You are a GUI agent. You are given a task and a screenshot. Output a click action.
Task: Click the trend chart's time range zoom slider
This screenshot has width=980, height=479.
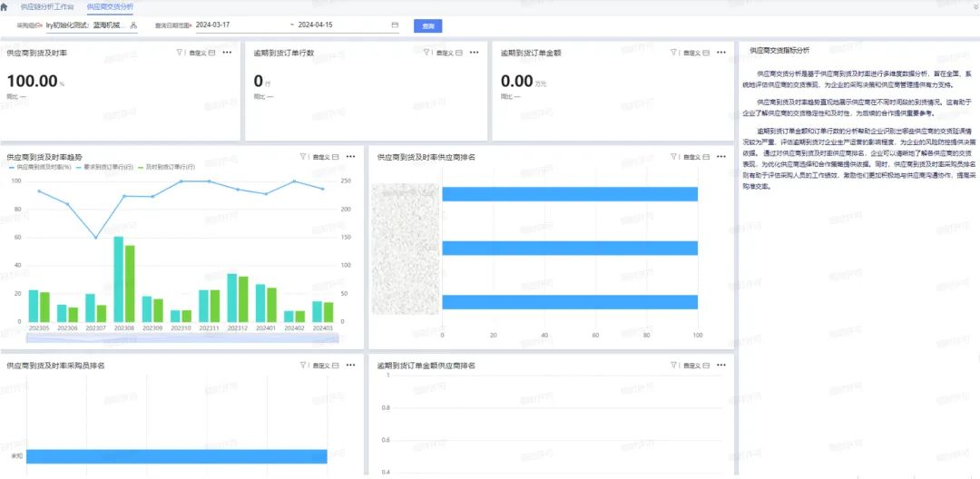[x=181, y=338]
